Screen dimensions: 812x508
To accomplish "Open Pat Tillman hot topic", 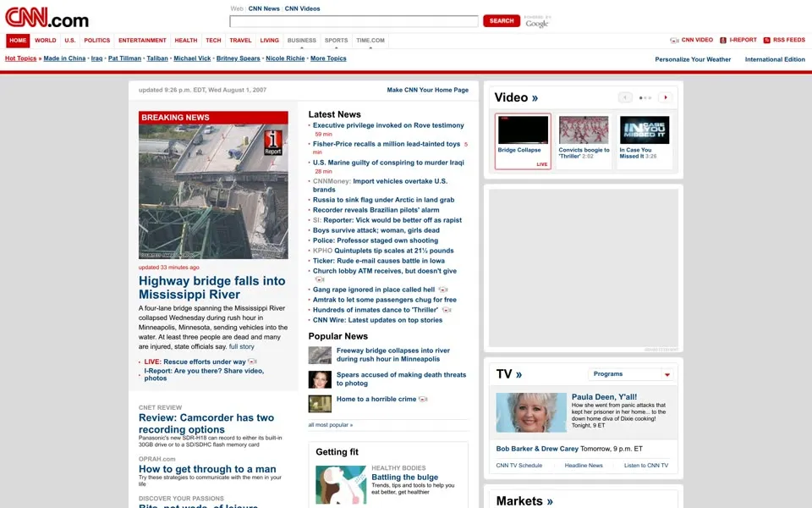I will 124,58.
